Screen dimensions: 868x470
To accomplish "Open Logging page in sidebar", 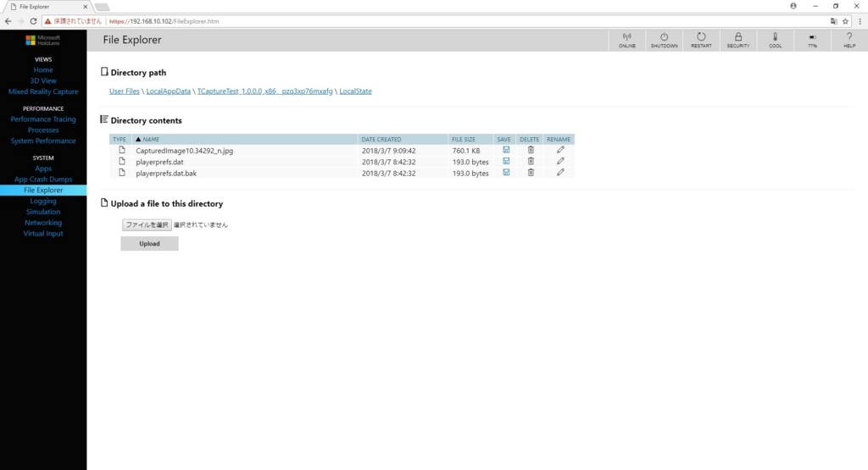I will [43, 201].
